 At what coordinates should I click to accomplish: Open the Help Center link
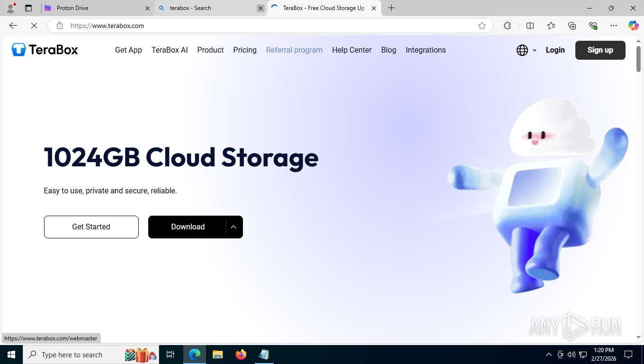tap(352, 50)
